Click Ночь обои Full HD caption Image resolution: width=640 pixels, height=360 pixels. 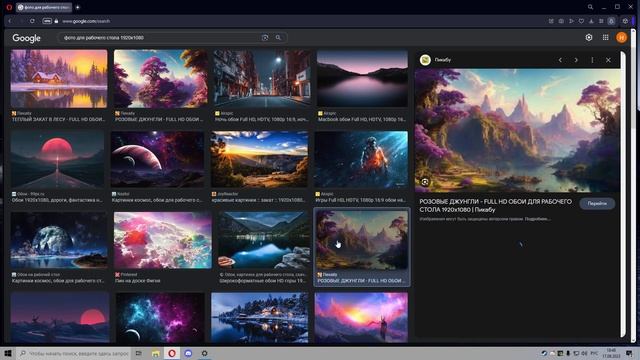[x=262, y=119]
